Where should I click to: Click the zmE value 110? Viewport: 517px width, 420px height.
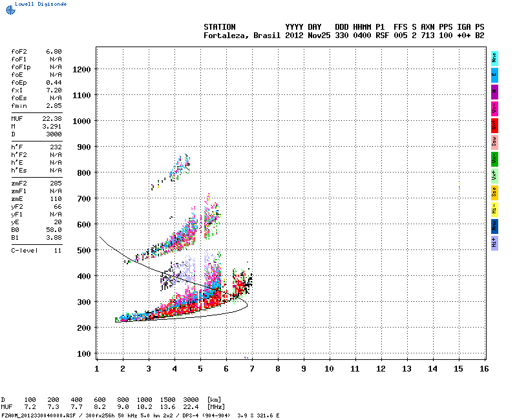[56, 199]
